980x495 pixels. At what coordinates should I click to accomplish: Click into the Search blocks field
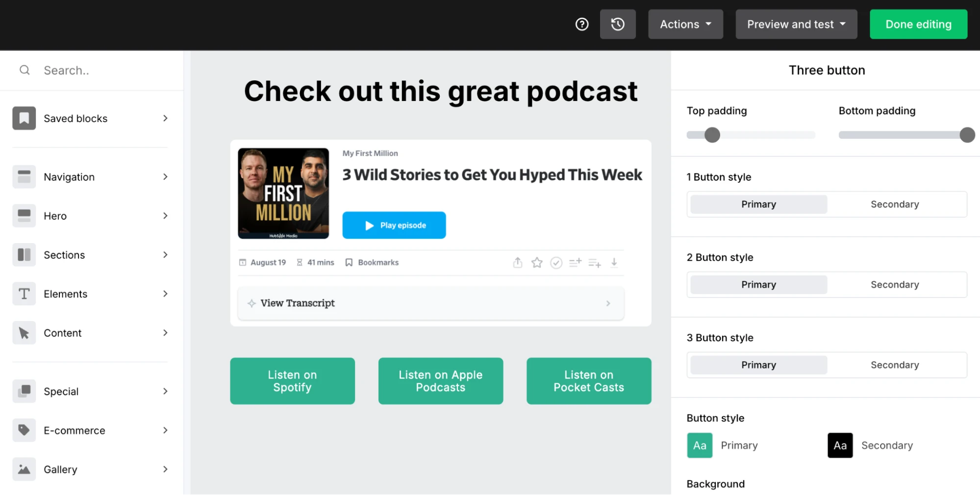click(92, 70)
